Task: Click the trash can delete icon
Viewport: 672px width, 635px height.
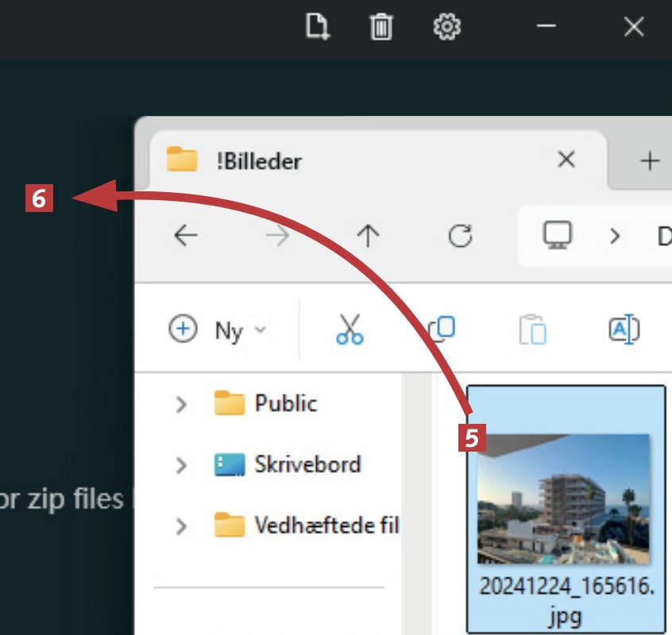Action: click(x=381, y=28)
